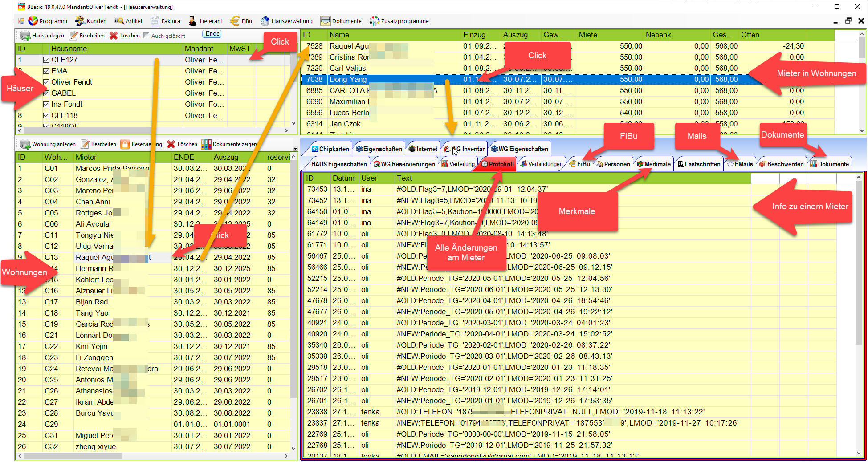Screen dimensions: 868x462
Task: Toggle checkbox for house CLE127
Action: click(x=46, y=60)
